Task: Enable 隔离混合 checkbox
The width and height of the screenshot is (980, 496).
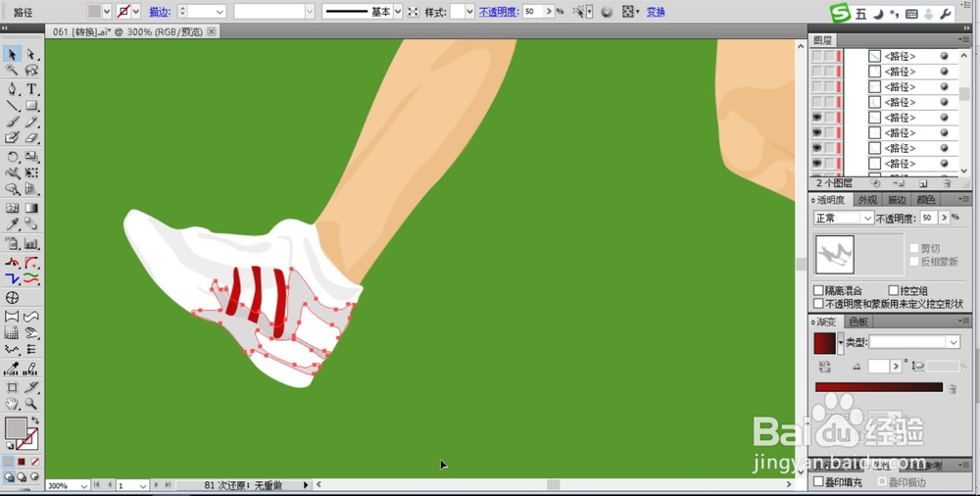Action: tap(818, 291)
